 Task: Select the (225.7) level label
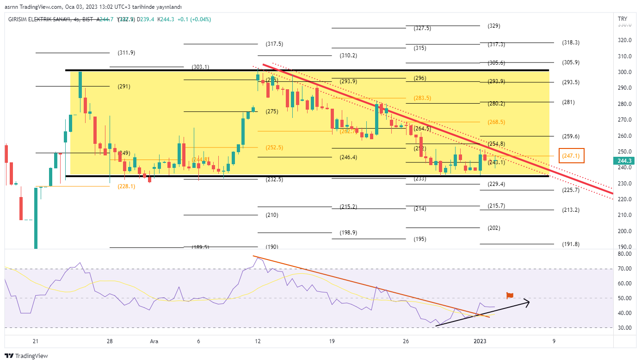tap(571, 190)
